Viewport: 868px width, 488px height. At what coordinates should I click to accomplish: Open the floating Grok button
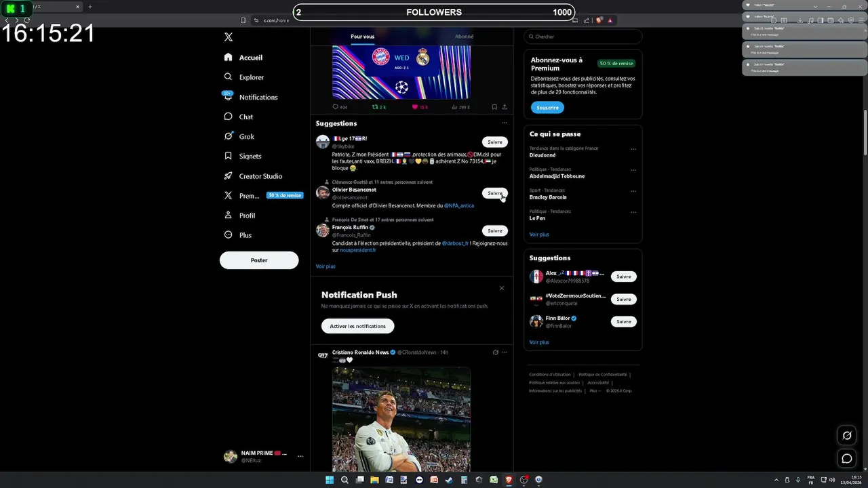[x=847, y=435]
